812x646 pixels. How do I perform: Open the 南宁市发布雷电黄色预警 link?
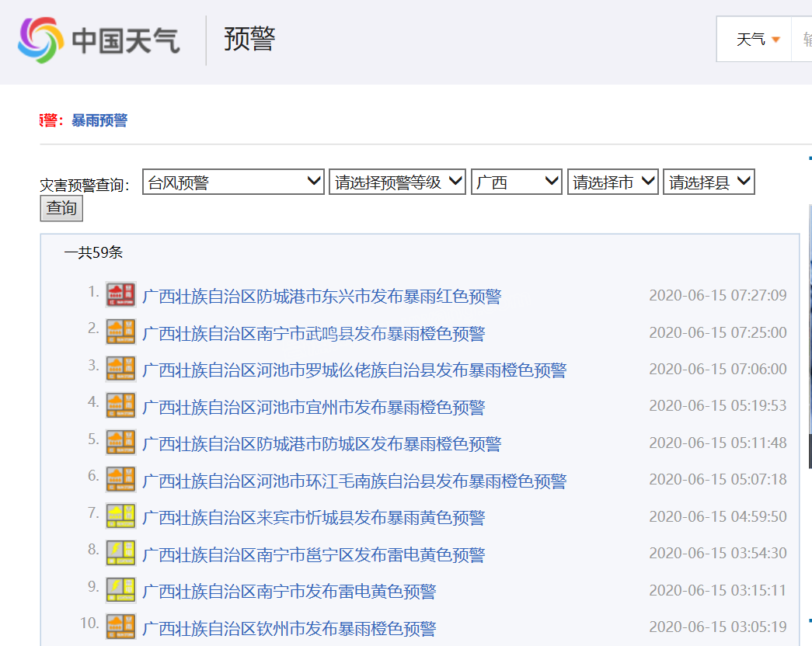pos(288,592)
